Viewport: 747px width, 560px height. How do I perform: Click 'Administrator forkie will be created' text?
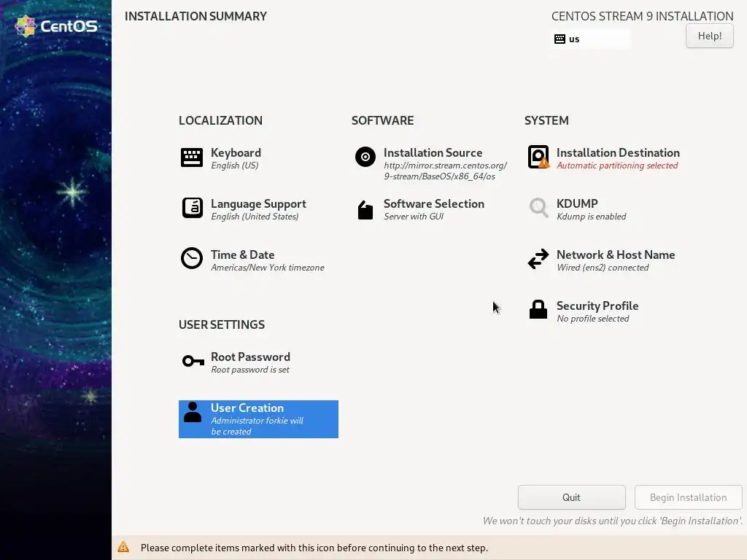click(x=258, y=426)
